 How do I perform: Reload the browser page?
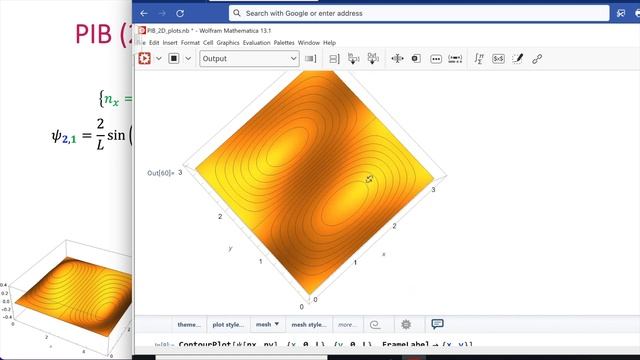(x=180, y=13)
